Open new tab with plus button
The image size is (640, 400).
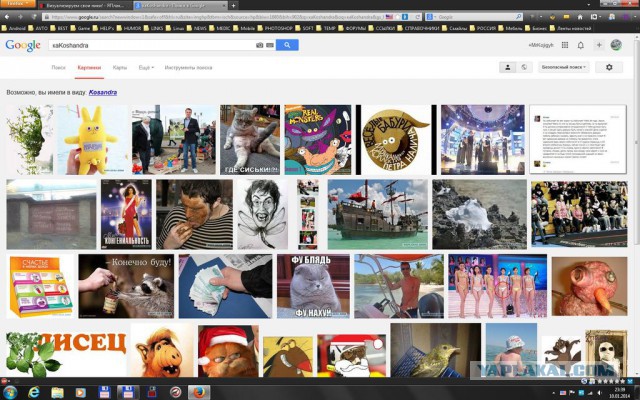pos(233,5)
